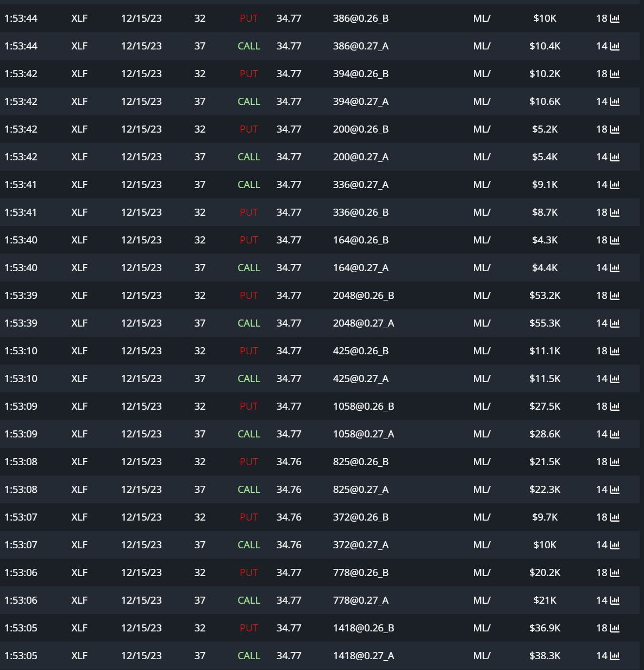View chart for the 372@0.27_A call
This screenshot has height=670, width=644.
click(615, 545)
